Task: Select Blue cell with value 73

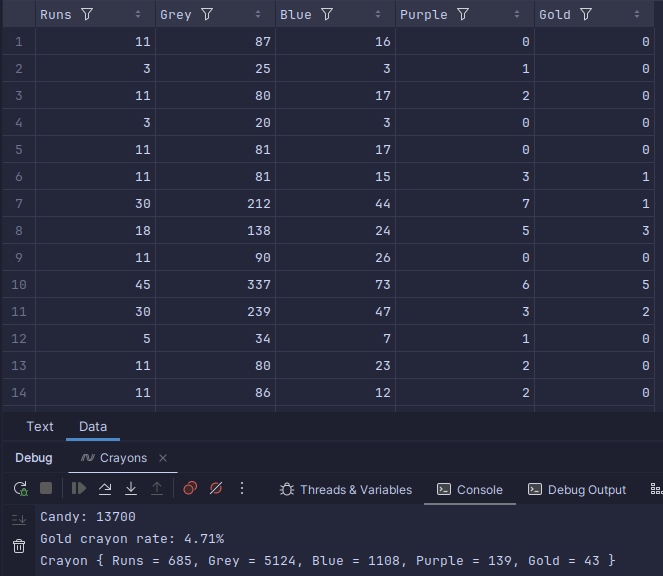Action: [336, 285]
